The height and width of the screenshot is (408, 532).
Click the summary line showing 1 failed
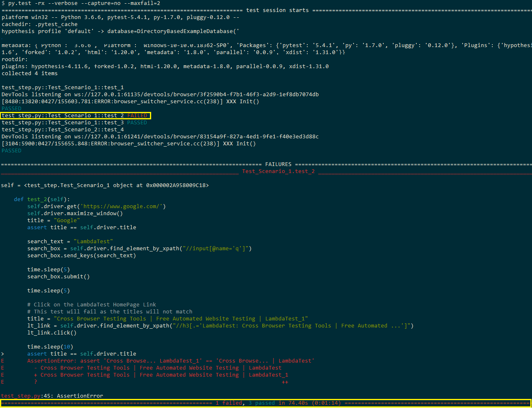point(226,403)
